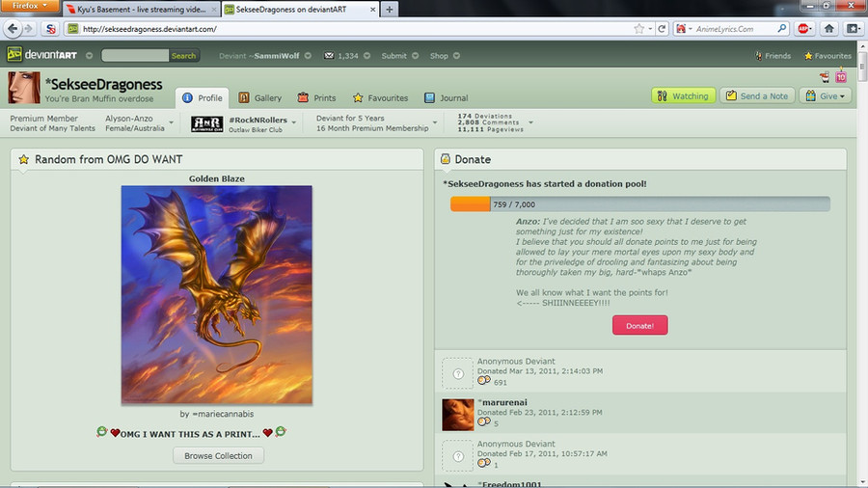This screenshot has height=488, width=868.
Task: Expand the Submit menu arrow
Action: (415, 56)
